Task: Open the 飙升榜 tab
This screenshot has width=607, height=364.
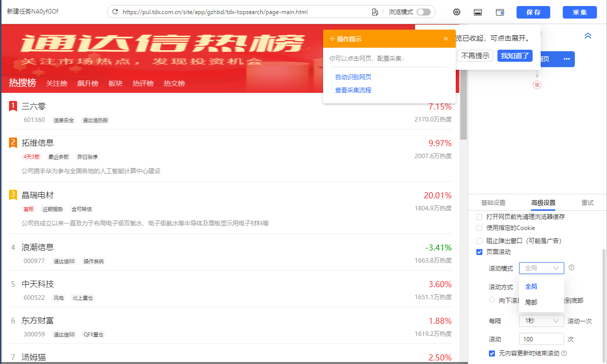Action: [x=88, y=83]
